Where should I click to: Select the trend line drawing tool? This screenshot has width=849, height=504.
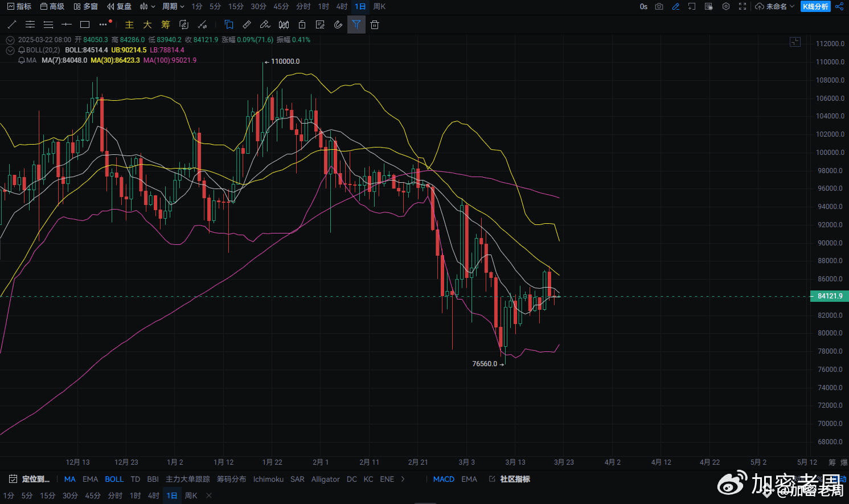[x=11, y=24]
